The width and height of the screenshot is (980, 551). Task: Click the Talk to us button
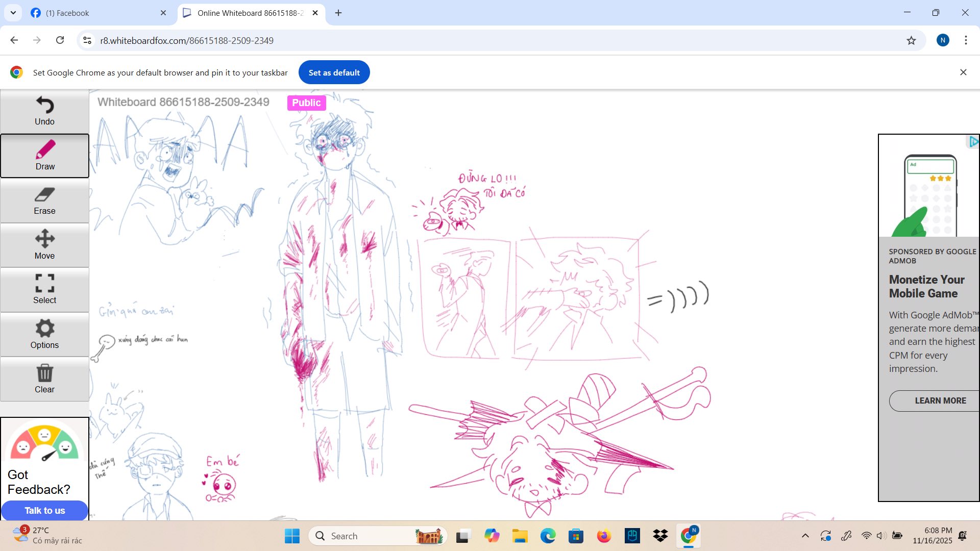(44, 510)
